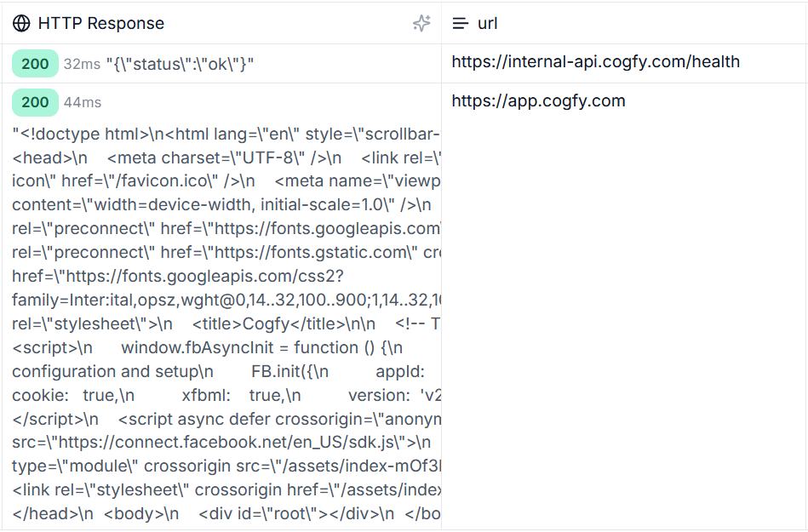Click the {"status":"ok"} response body text
Image resolution: width=808 pixels, height=532 pixels.
(x=180, y=65)
